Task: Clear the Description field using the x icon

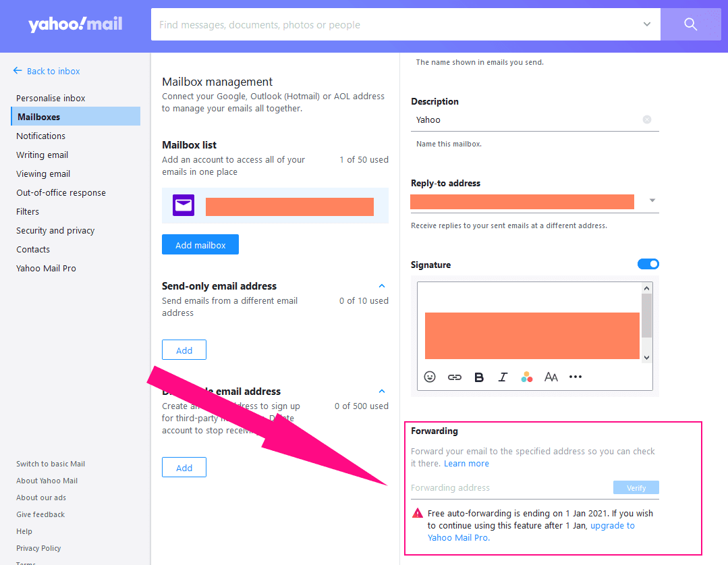Action: [x=647, y=119]
